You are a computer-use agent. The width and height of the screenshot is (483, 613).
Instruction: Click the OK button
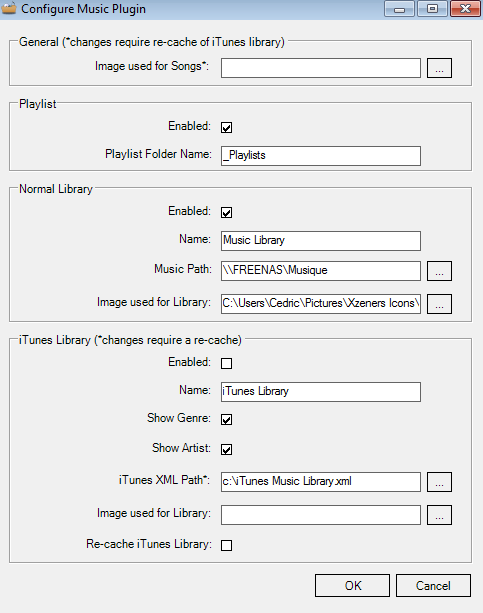pyautogui.click(x=352, y=585)
